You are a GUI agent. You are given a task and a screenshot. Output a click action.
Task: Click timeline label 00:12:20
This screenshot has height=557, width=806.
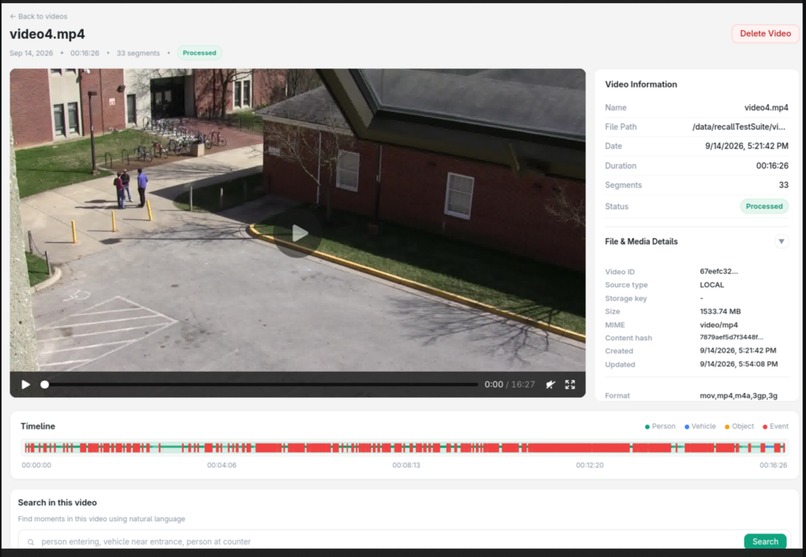(x=590, y=465)
